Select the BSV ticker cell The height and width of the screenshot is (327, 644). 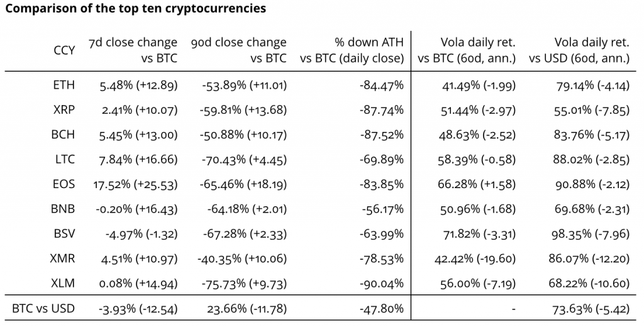[65, 234]
